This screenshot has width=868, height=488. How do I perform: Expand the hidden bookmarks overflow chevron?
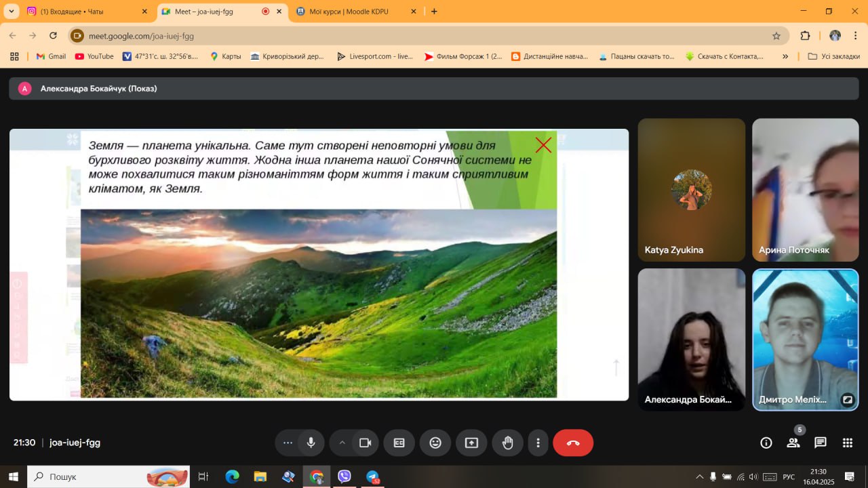[x=785, y=56]
